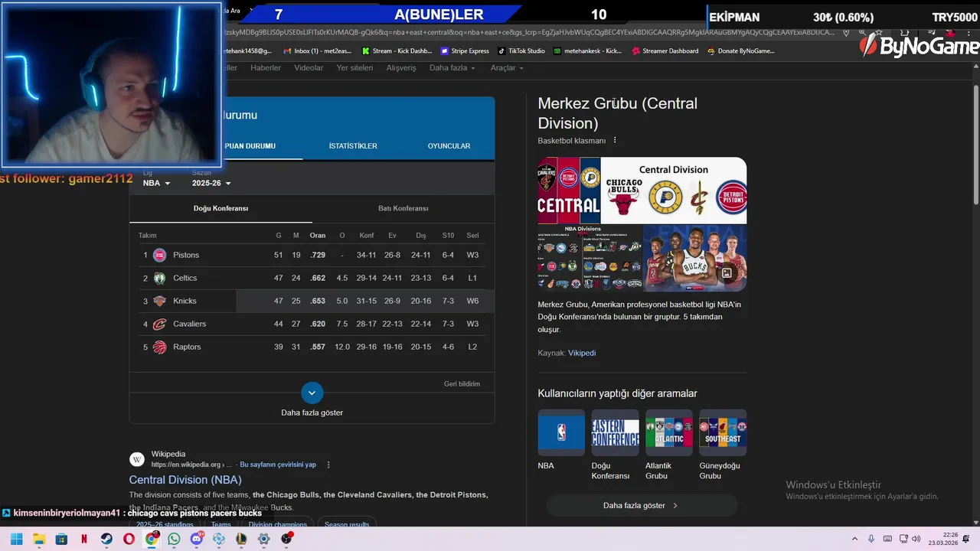Open the Stripe Express bookmark
This screenshot has width=980, height=551.
pos(464,51)
